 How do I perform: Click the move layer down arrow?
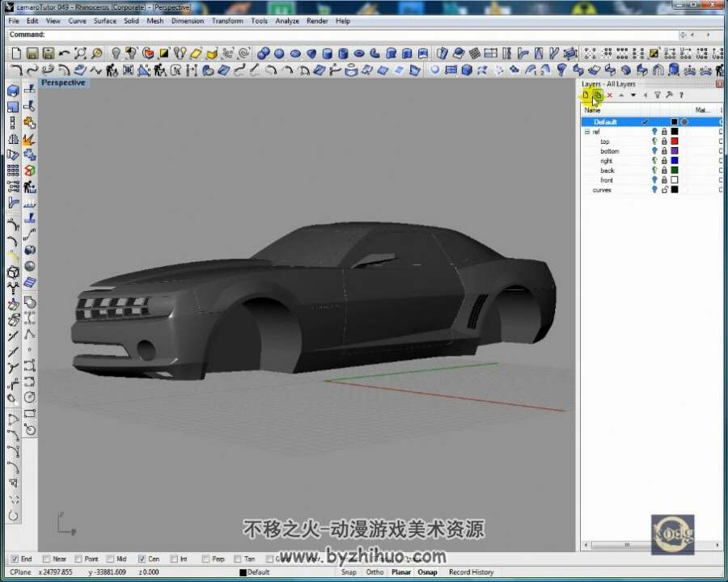coord(633,95)
